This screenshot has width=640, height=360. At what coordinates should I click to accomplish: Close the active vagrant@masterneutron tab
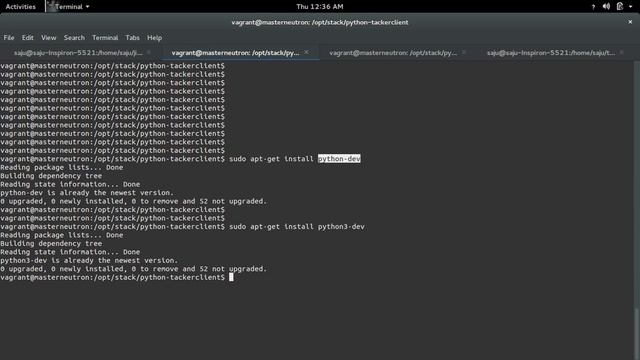click(x=306, y=52)
